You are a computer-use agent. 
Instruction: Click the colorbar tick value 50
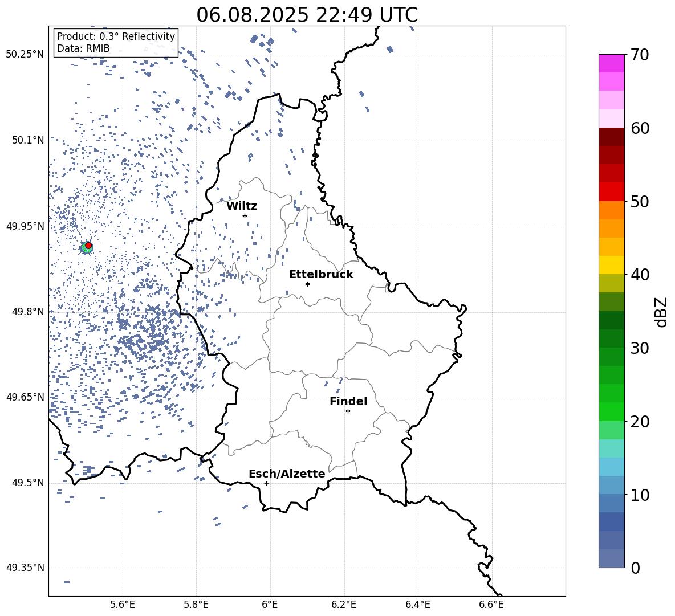(x=640, y=202)
